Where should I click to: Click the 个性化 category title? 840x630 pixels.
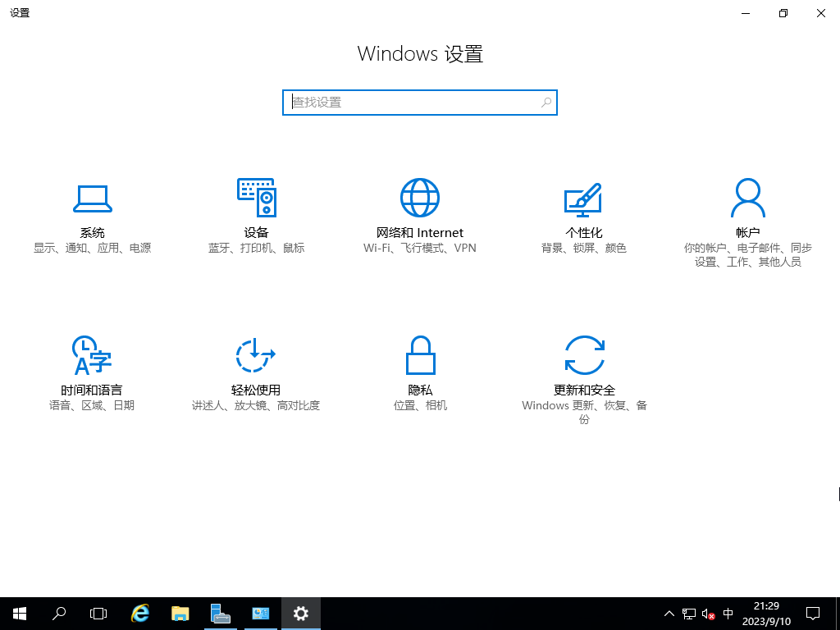coord(584,232)
